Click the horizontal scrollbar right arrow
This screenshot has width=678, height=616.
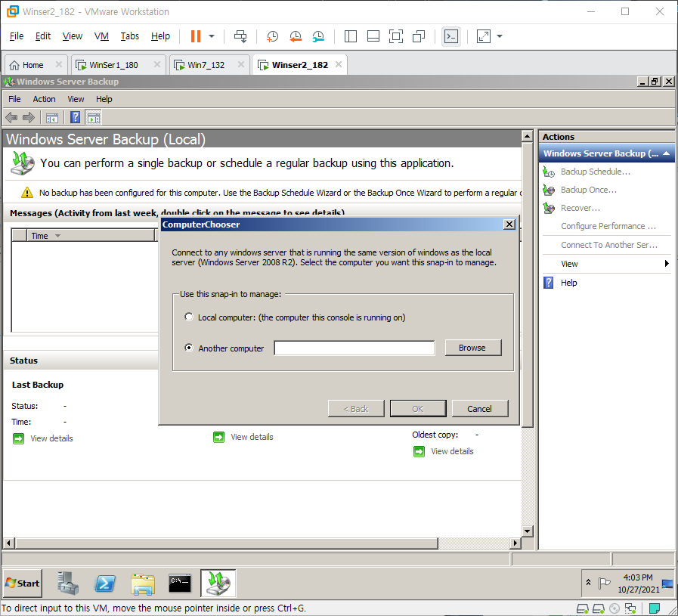(515, 543)
